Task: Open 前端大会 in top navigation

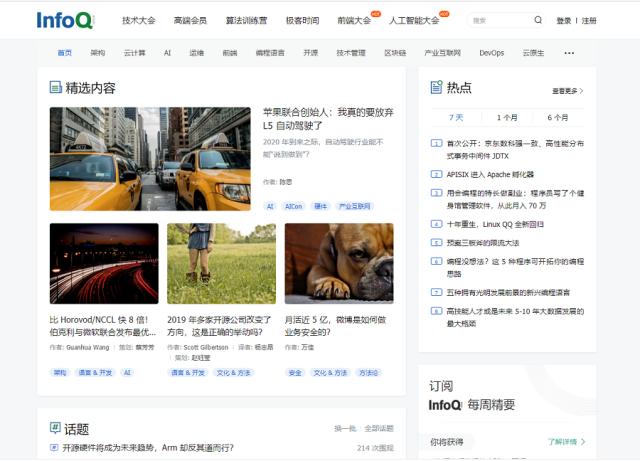Action: click(x=354, y=20)
